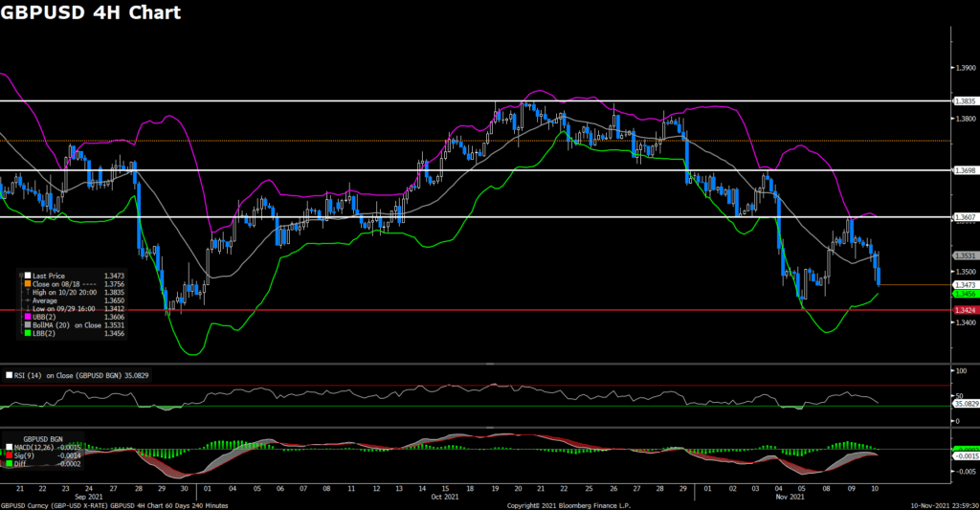Click the 1.3607 horizontal line price tag
Image resolution: width=980 pixels, height=510 pixels.
pos(965,217)
